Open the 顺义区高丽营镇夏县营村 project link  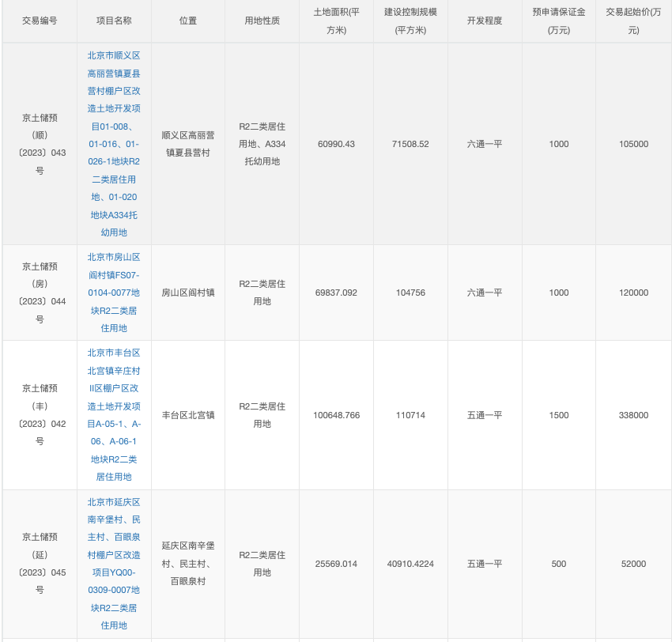coord(114,144)
